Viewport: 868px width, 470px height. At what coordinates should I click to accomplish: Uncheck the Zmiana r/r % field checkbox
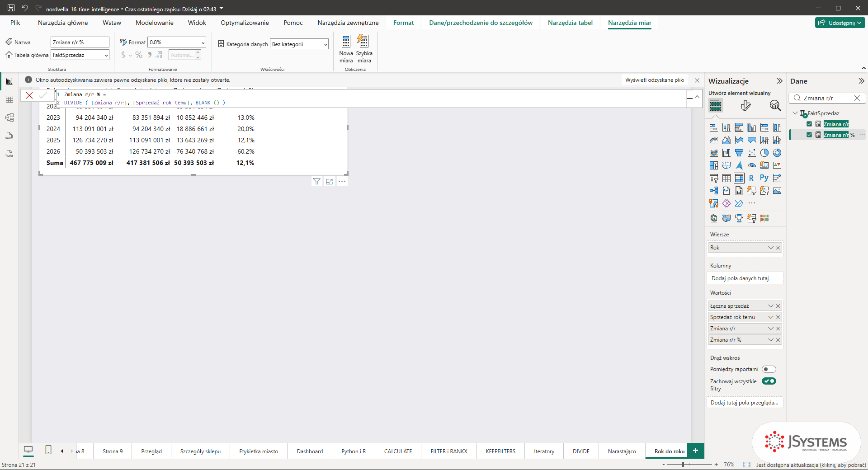(x=809, y=135)
